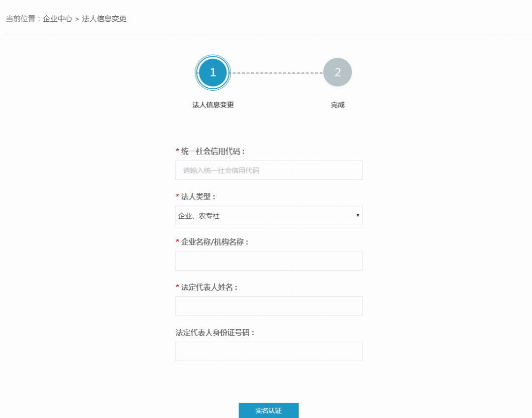The height and width of the screenshot is (418, 532).
Task: Focus the 法定代表人姓名 input field
Action: (x=269, y=306)
